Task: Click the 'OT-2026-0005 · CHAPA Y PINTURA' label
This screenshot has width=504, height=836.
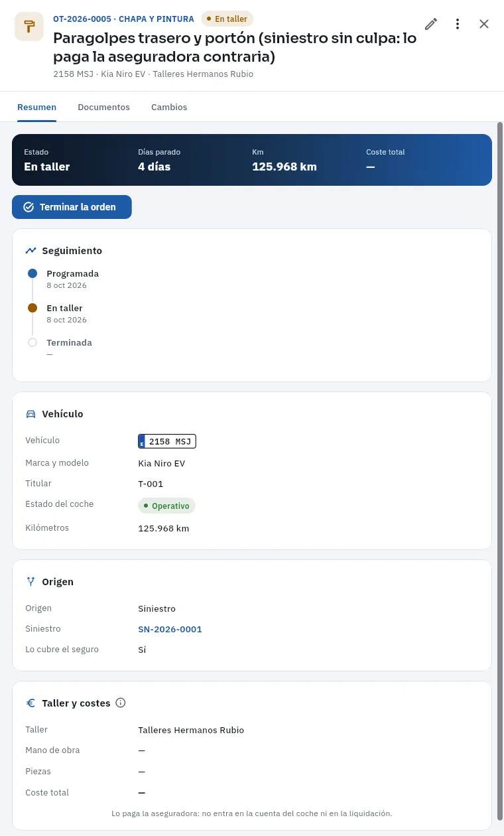Action: (123, 19)
